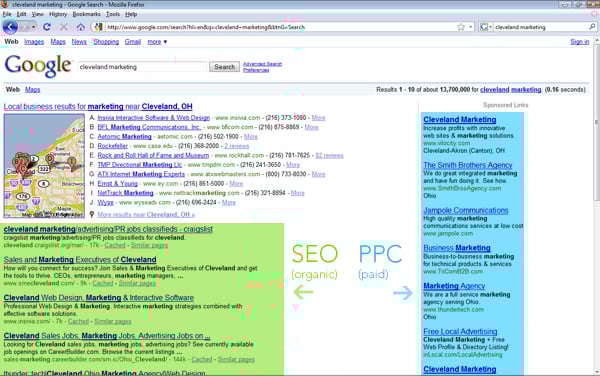600x376 pixels.
Task: Open the 82 reviews link
Action: point(329,155)
